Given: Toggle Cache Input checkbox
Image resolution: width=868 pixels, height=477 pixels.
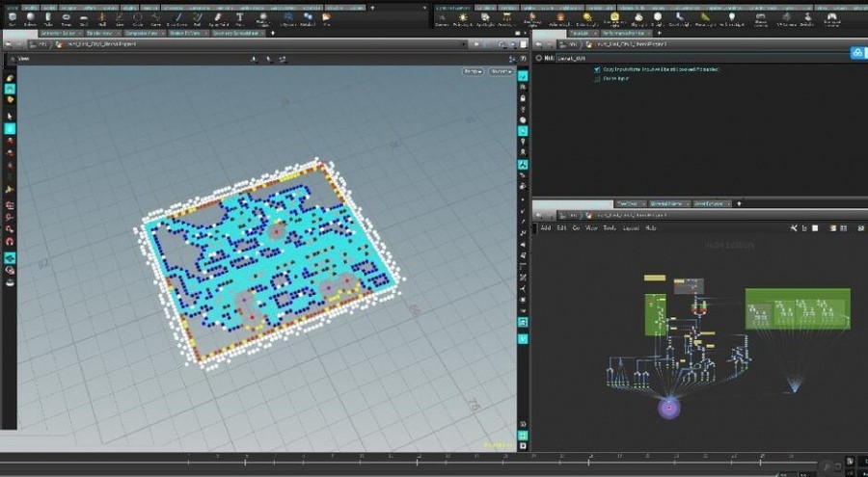Looking at the screenshot, I should point(597,79).
